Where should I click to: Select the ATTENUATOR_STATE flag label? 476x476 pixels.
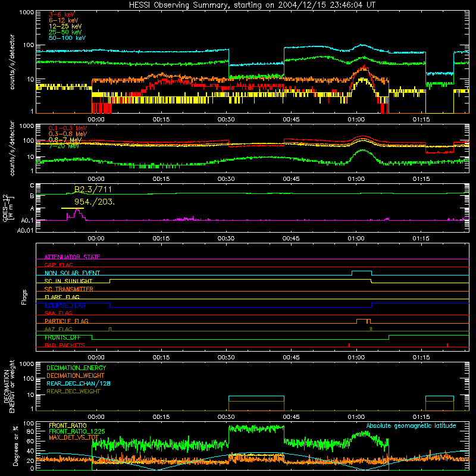click(x=72, y=257)
